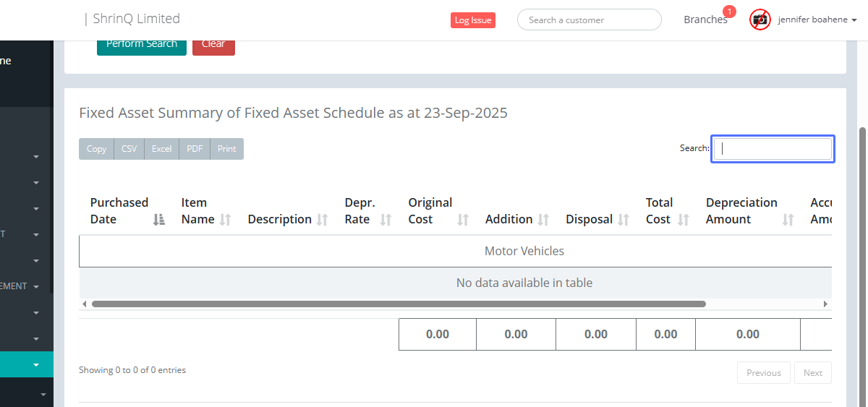Screen dimensions: 868x407
Task: Export table using Excel button
Action: click(161, 149)
